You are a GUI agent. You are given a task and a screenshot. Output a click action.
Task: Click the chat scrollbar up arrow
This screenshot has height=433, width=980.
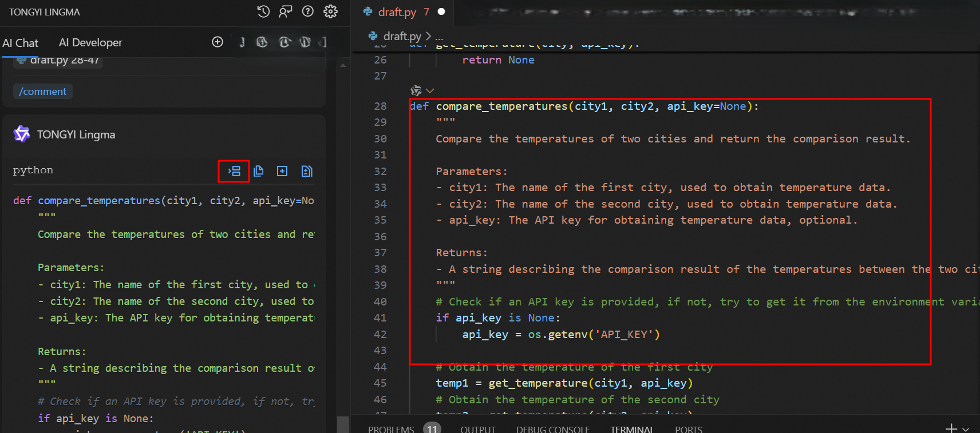click(x=343, y=65)
